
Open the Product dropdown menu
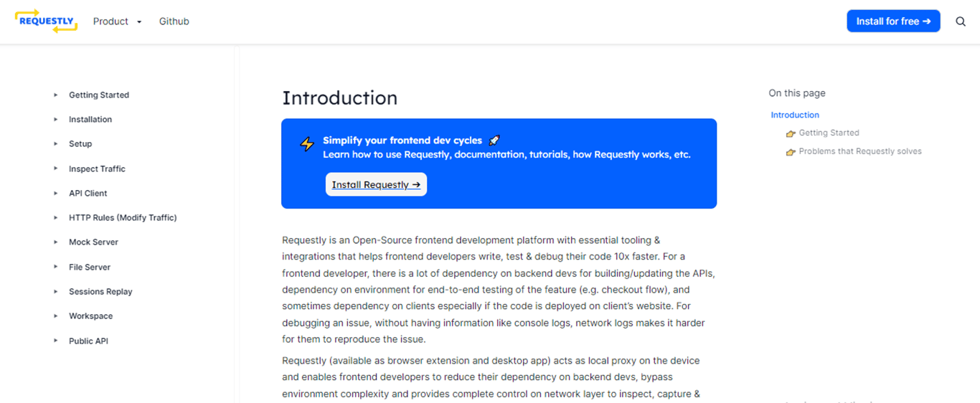pos(118,22)
